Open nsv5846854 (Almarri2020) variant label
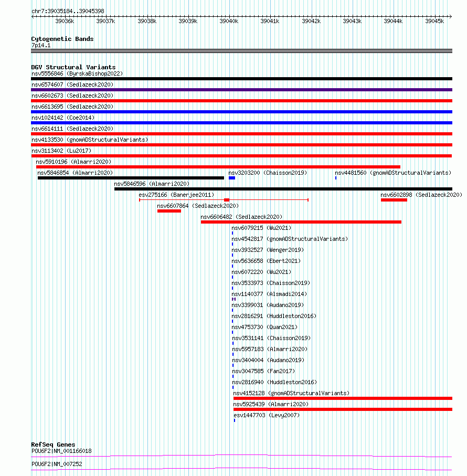467x476 pixels. click(x=75, y=173)
